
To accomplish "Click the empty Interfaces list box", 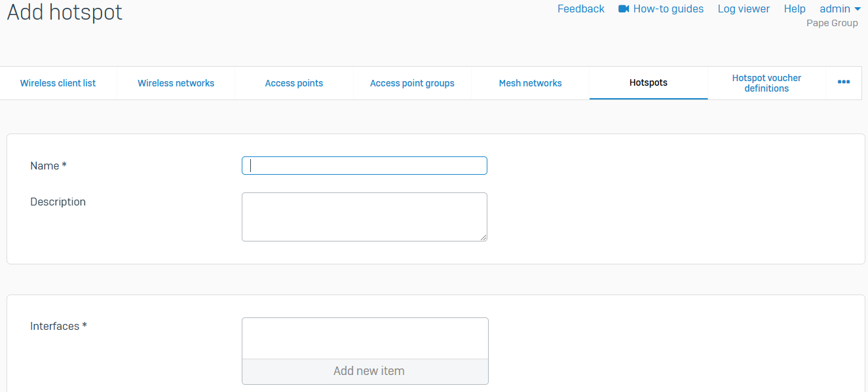I will pyautogui.click(x=365, y=338).
